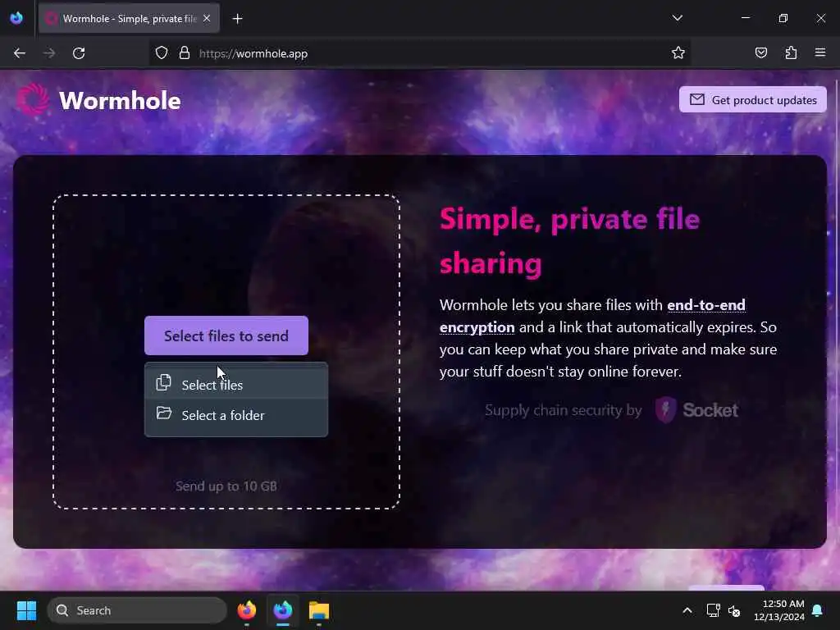
Task: Open the Extensions puzzle icon
Action: pyautogui.click(x=791, y=53)
